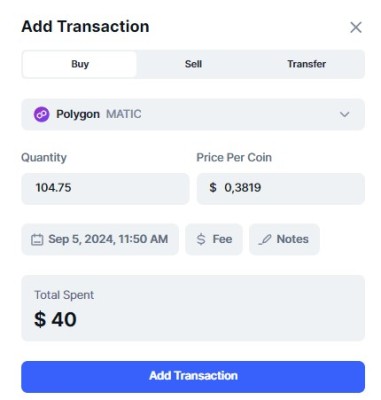Click the Add Transaction dialog title
This screenshot has height=400, width=381.
pos(85,27)
